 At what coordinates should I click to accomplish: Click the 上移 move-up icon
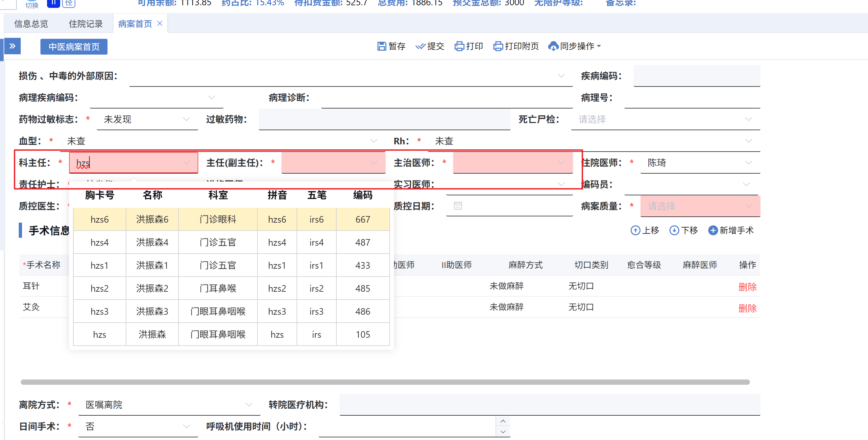pos(635,231)
